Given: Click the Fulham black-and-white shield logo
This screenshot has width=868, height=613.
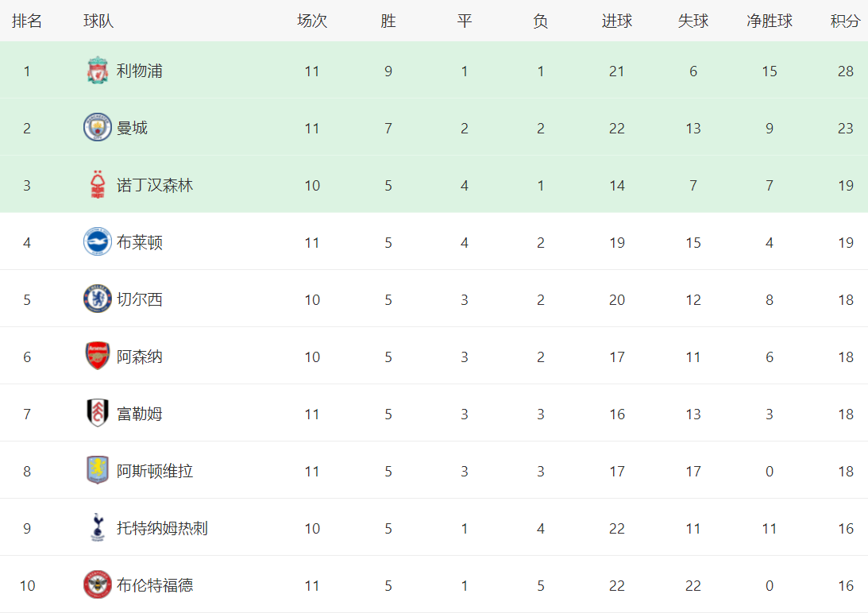Looking at the screenshot, I should pos(98,413).
